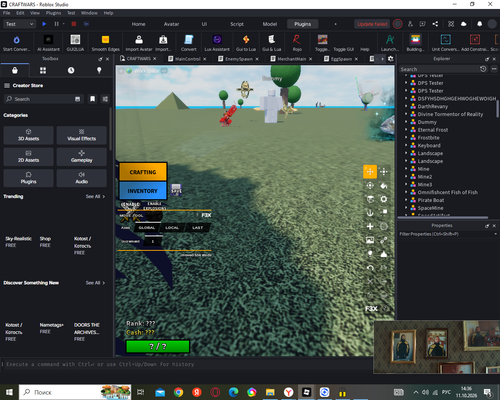This screenshot has height=400, width=500.
Task: Click See All next to Discover Something New
Action: 95,283
